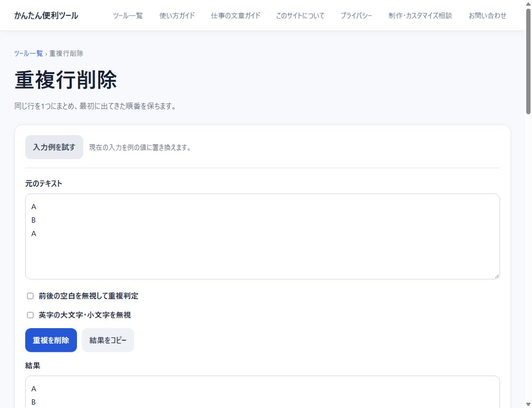Click the scrollbar up arrow

click(528, 4)
